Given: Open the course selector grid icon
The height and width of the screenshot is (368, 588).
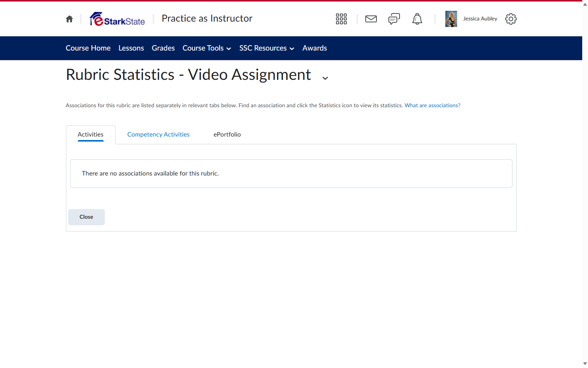Looking at the screenshot, I should tap(341, 19).
